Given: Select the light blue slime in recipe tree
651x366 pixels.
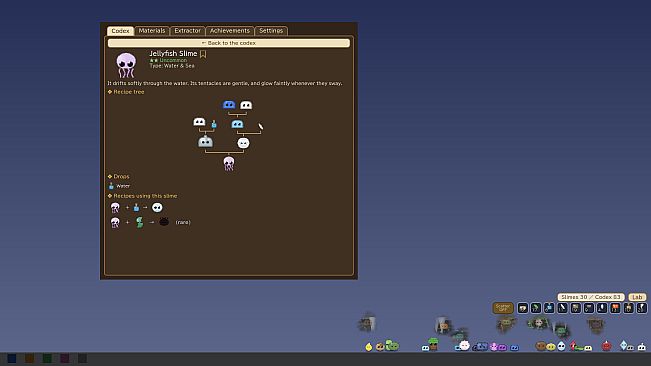Looking at the screenshot, I should [237, 124].
